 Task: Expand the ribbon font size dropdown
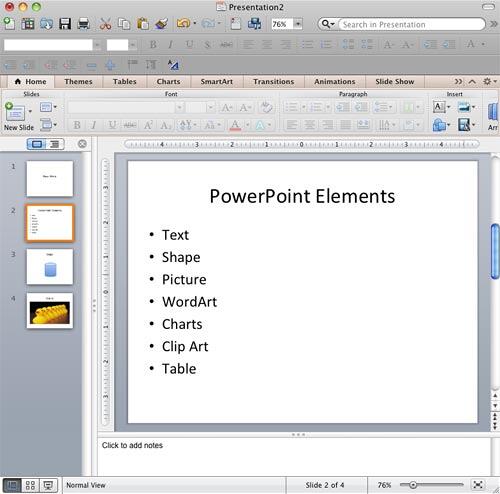210,107
